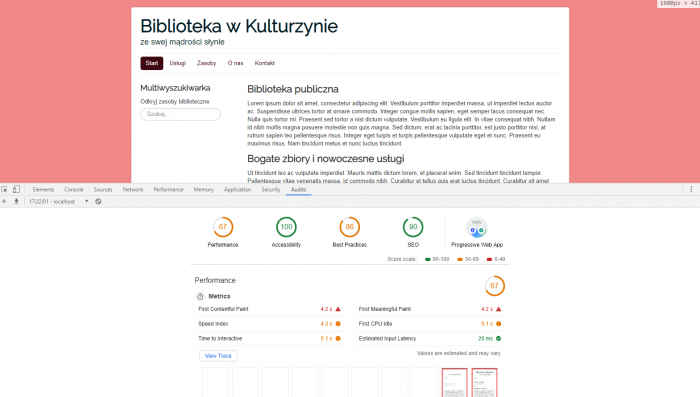Switch to the Network tab

(x=133, y=189)
